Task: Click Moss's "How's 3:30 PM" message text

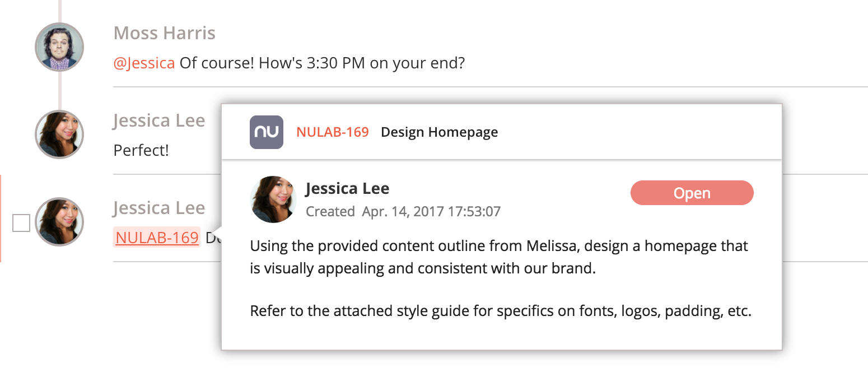Action: (x=322, y=63)
